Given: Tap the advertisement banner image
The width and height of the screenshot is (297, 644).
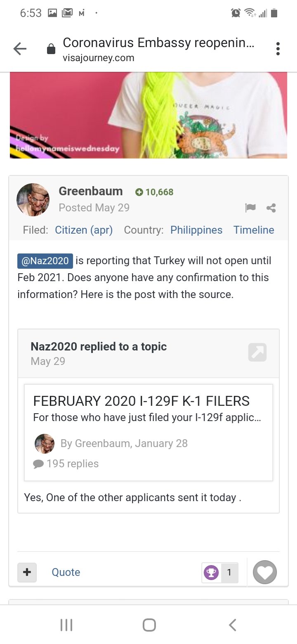Looking at the screenshot, I should [x=148, y=115].
